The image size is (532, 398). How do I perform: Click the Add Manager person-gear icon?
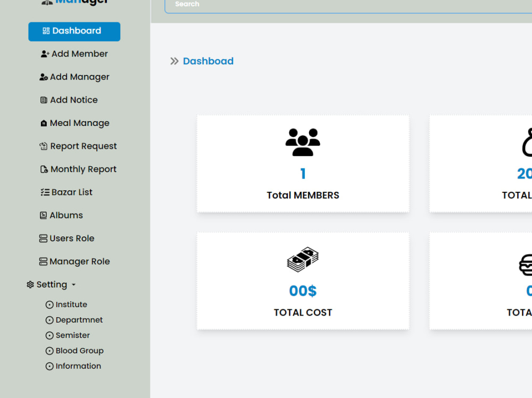point(44,77)
